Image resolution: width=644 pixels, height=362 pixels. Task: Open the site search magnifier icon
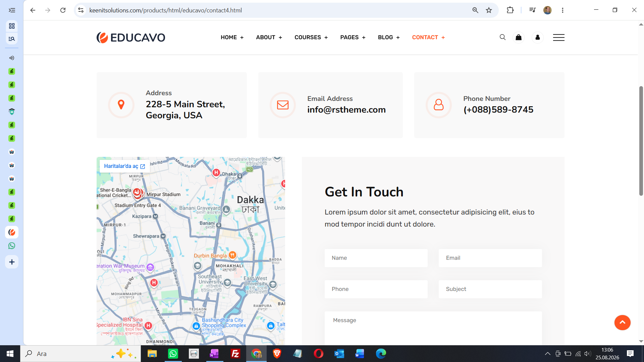click(502, 37)
